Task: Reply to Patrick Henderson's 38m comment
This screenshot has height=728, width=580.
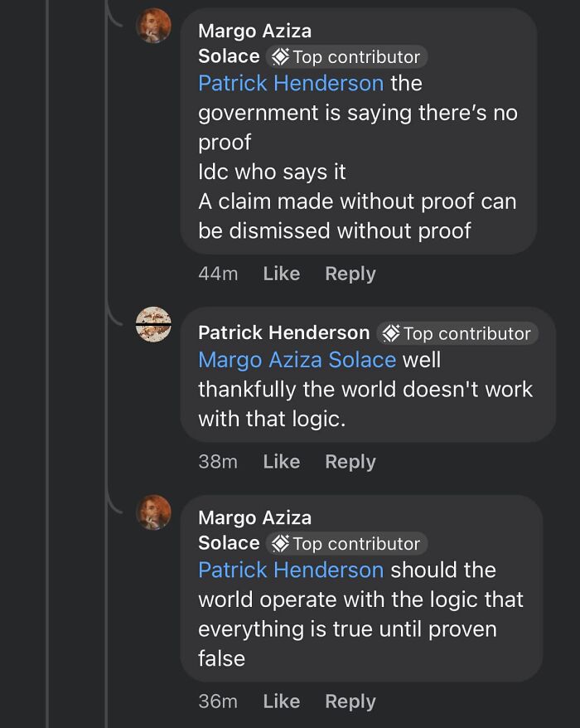Action: click(350, 462)
